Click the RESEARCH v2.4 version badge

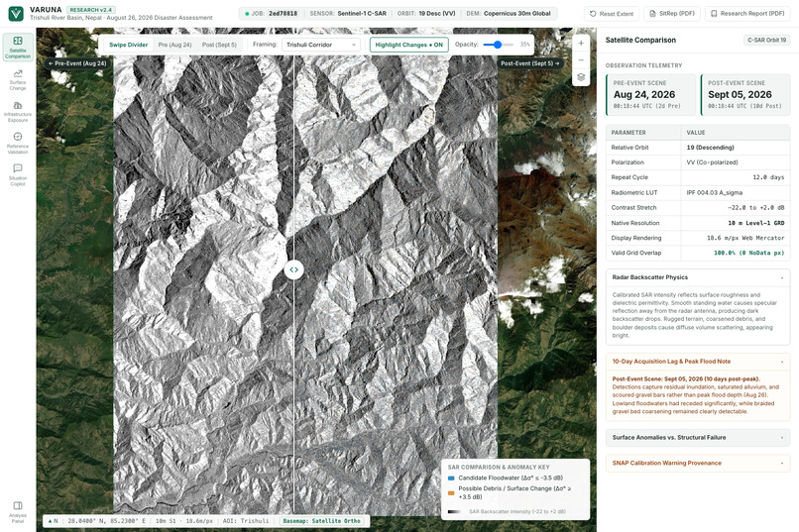(91, 10)
